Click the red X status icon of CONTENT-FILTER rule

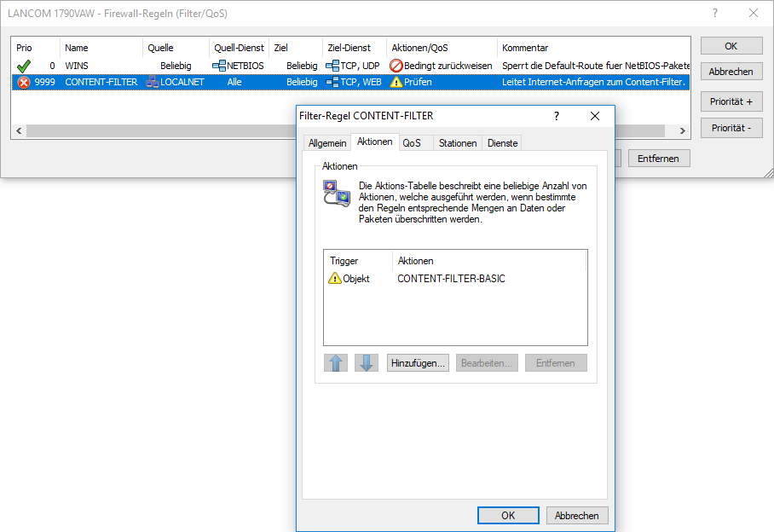point(24,82)
